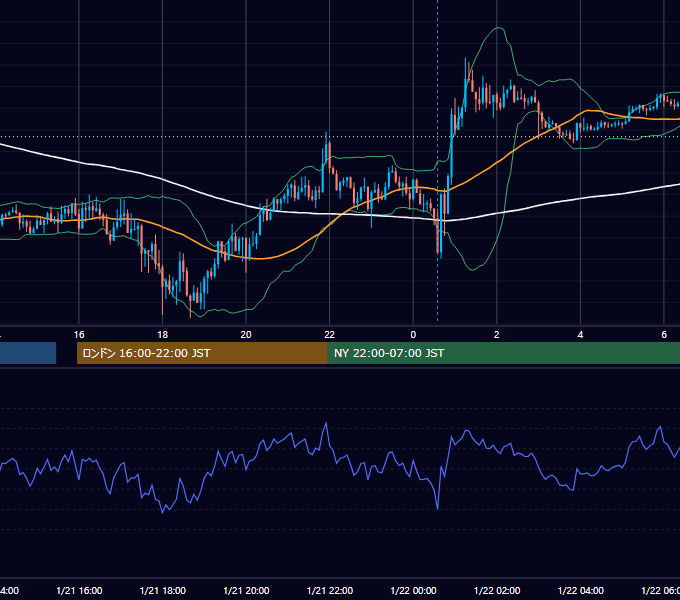Viewport: 680px width, 600px height.
Task: Click the 1/22 00:00 date label on the lower axis
Action: [x=413, y=590]
